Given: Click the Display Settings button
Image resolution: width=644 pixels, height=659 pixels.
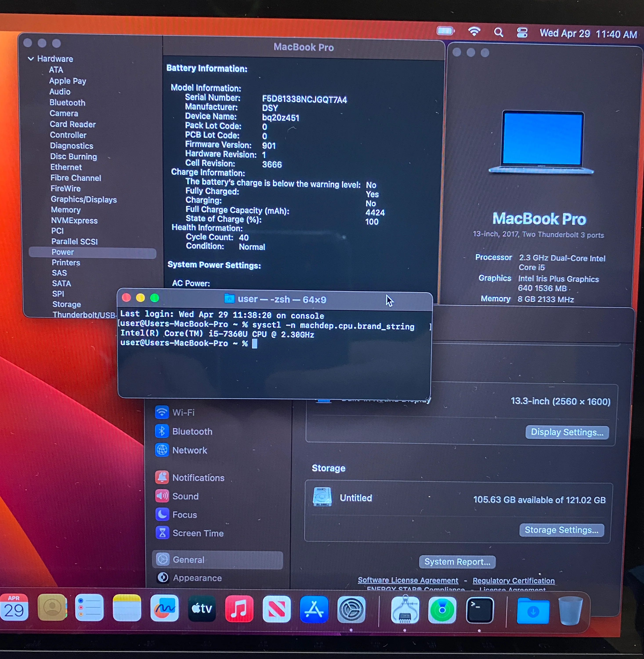Looking at the screenshot, I should click(x=567, y=432).
